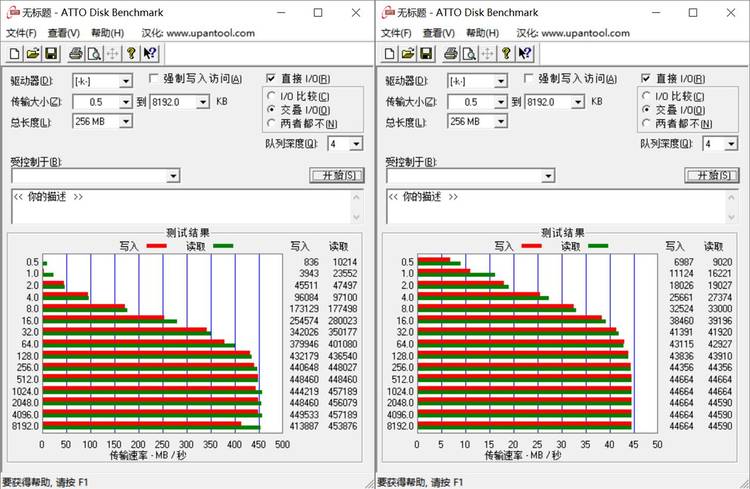Click the context help pointer icon in right window

point(525,53)
